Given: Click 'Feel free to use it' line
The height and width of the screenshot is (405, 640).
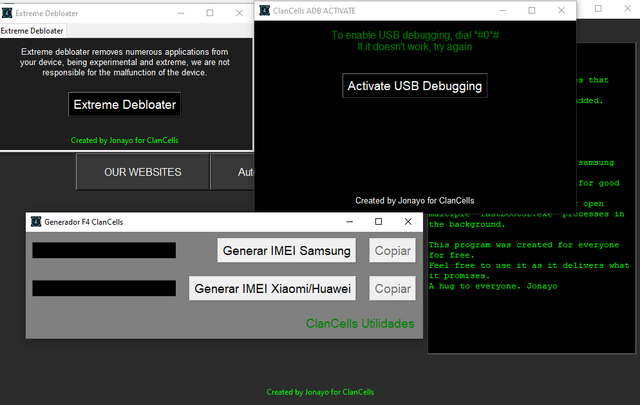Looking at the screenshot, I should (529, 265).
